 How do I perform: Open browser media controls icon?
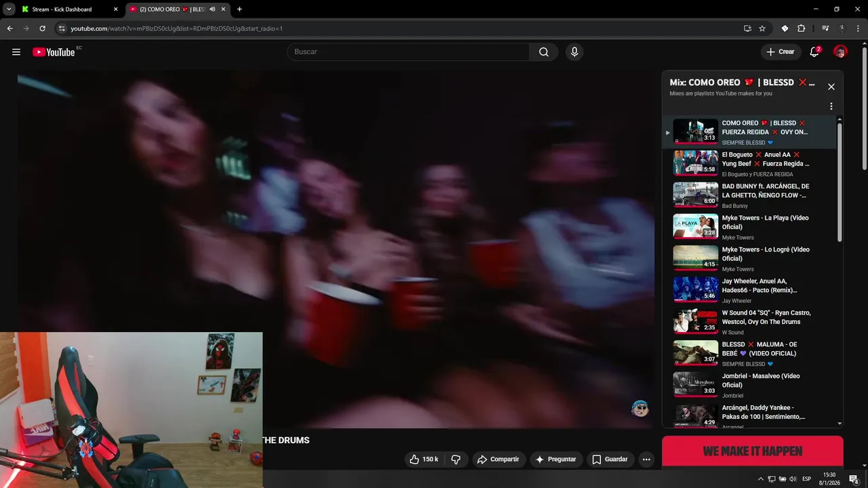pos(825,28)
